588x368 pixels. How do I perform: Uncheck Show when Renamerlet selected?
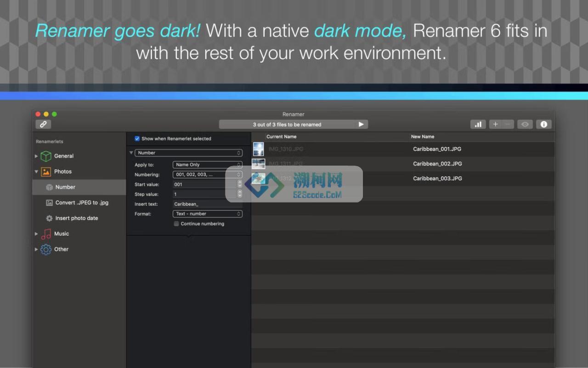[x=137, y=138]
